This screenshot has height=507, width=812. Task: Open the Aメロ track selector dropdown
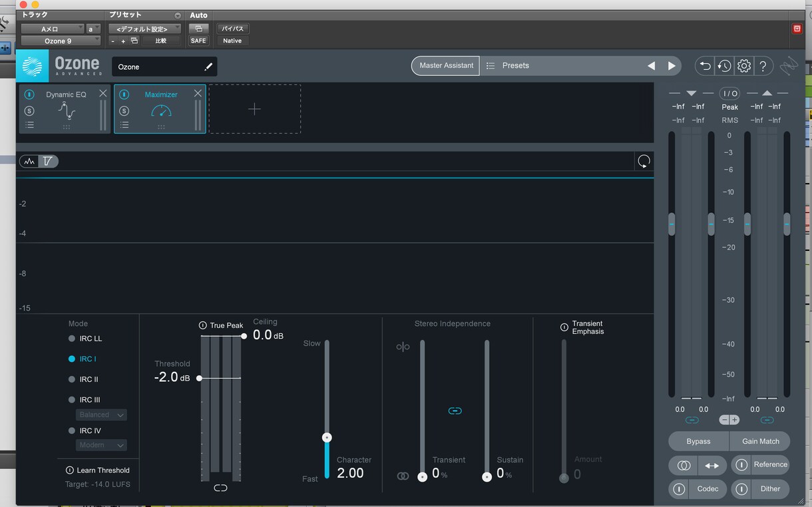click(x=53, y=29)
